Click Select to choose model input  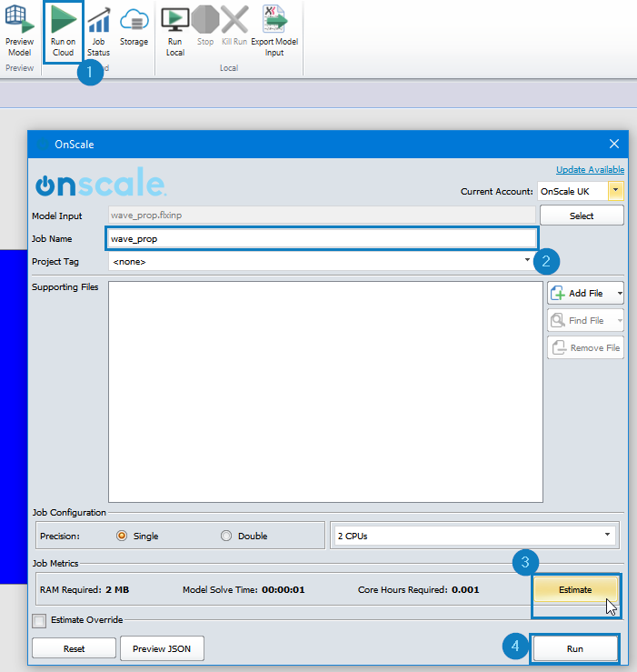(582, 216)
